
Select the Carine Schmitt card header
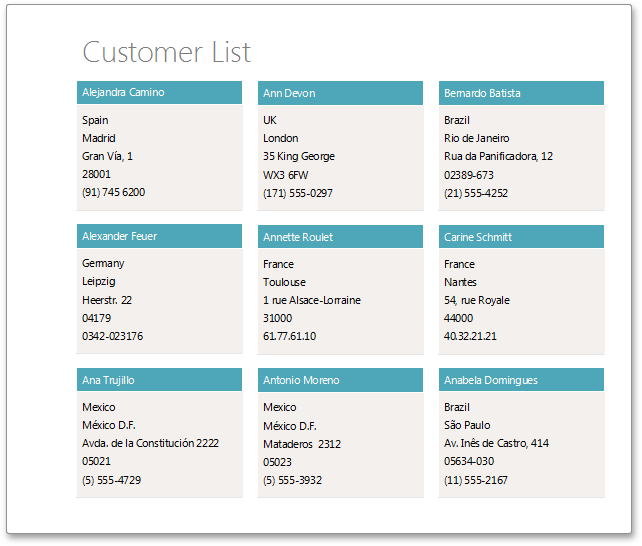(x=521, y=237)
